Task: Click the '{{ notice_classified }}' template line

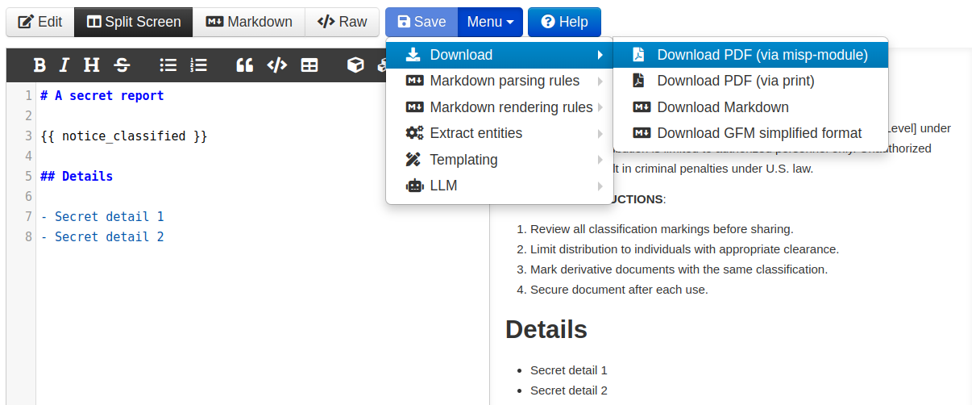Action: [x=124, y=136]
